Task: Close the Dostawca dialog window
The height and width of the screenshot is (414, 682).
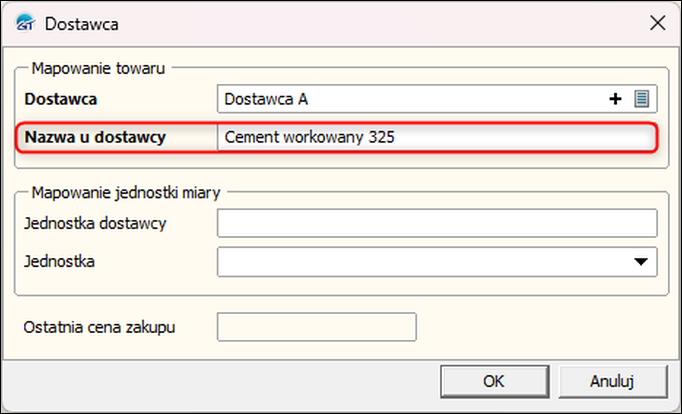Action: tap(657, 21)
